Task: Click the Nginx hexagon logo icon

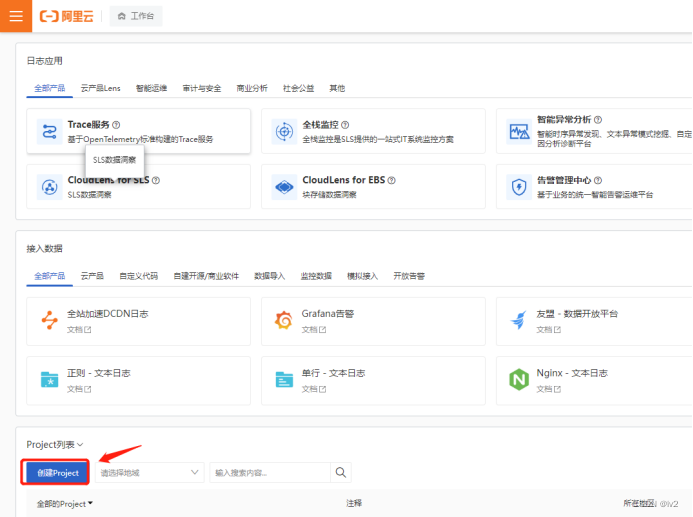Action: [x=519, y=380]
